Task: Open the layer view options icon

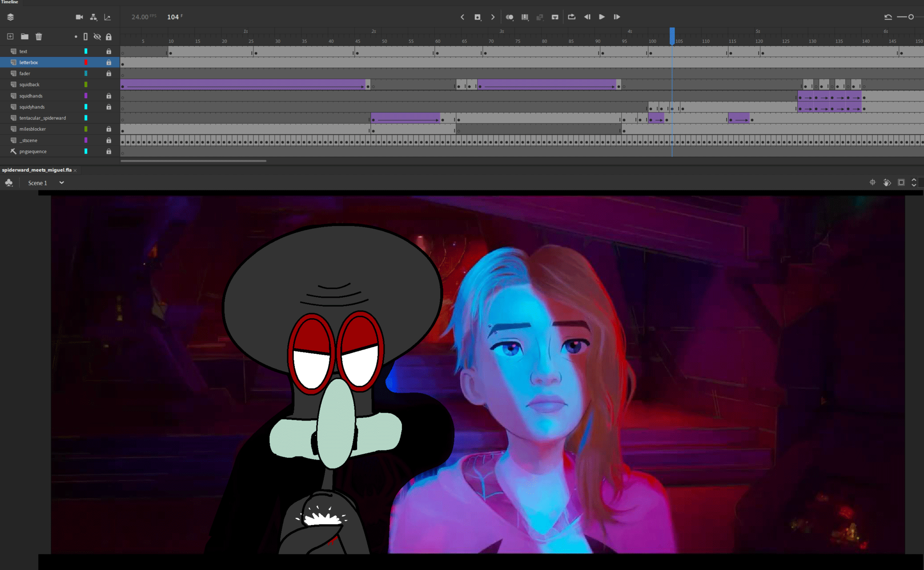Action: 11,17
